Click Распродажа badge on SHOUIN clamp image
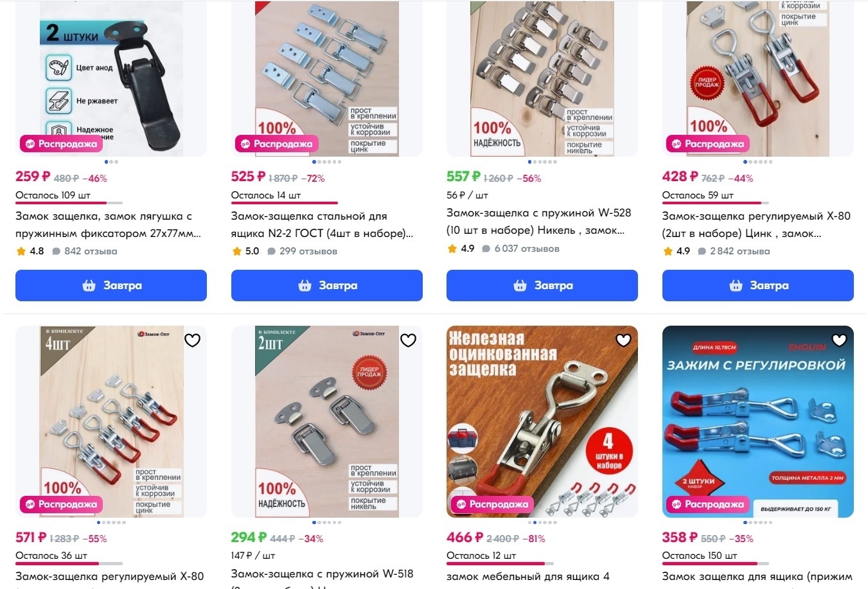 708,504
